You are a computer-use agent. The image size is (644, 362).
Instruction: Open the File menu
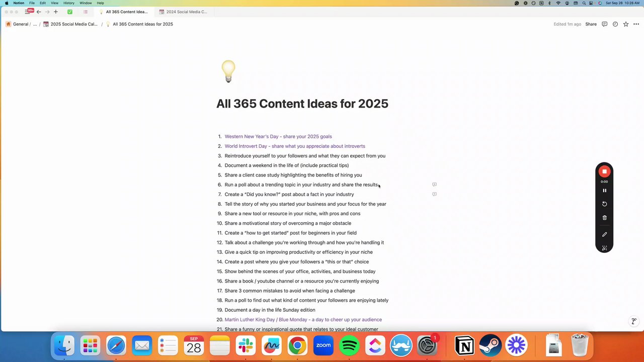pos(32,3)
